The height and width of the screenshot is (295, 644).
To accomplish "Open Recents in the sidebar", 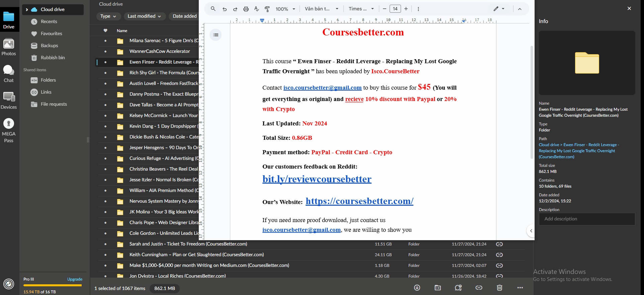I will (49, 21).
